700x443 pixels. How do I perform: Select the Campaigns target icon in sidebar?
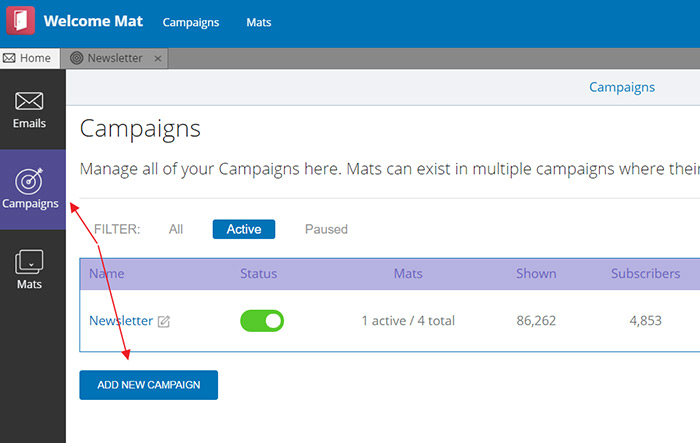click(x=29, y=181)
